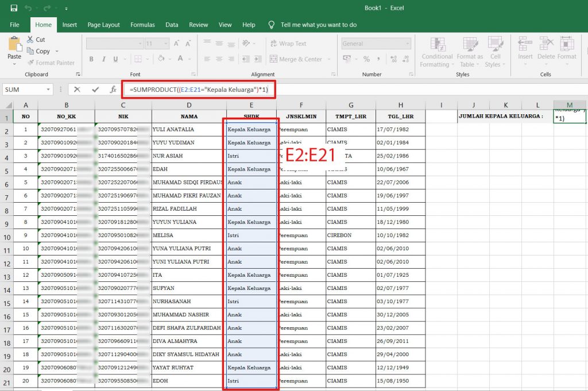588x391 pixels.
Task: Open the Orientation text angle icon
Action: pos(246,43)
